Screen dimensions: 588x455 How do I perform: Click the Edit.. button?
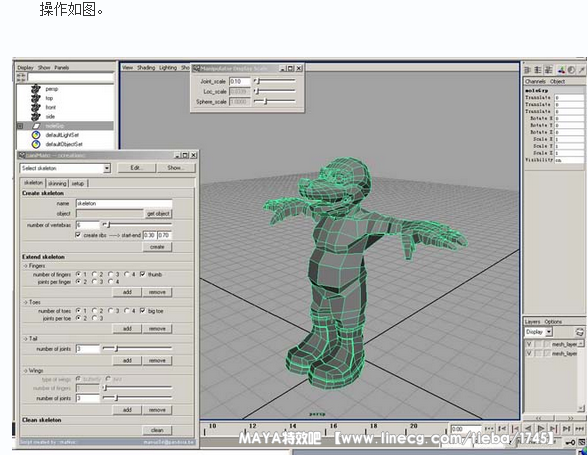136,168
